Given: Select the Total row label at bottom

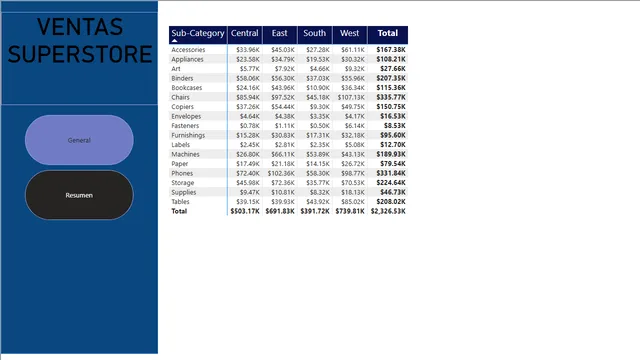Looking at the screenshot, I should tap(179, 211).
